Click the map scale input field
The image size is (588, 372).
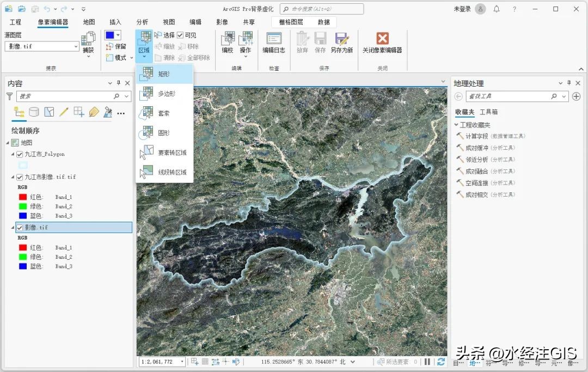tap(161, 361)
